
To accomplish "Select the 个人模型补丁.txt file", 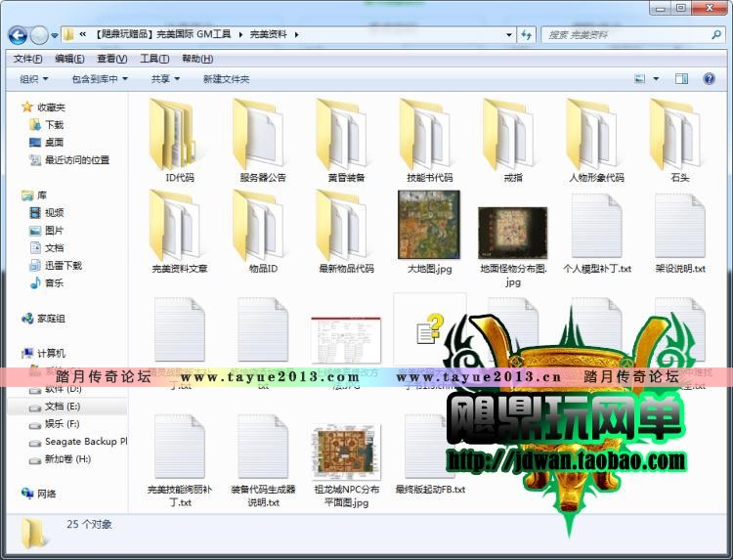I will (596, 232).
